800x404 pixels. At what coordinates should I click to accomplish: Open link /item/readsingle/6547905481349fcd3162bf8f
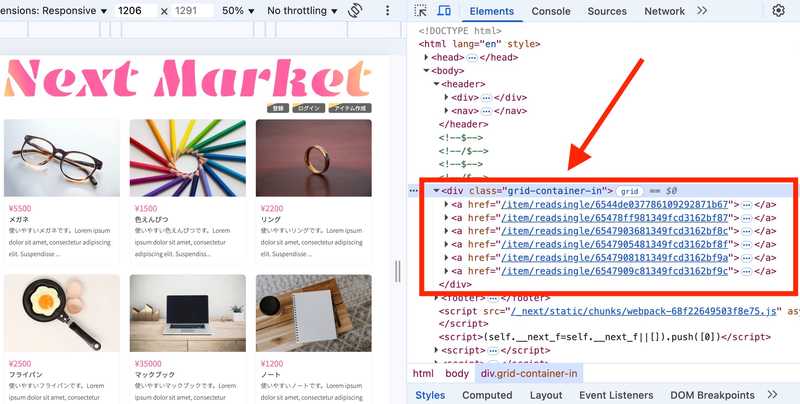tap(615, 244)
